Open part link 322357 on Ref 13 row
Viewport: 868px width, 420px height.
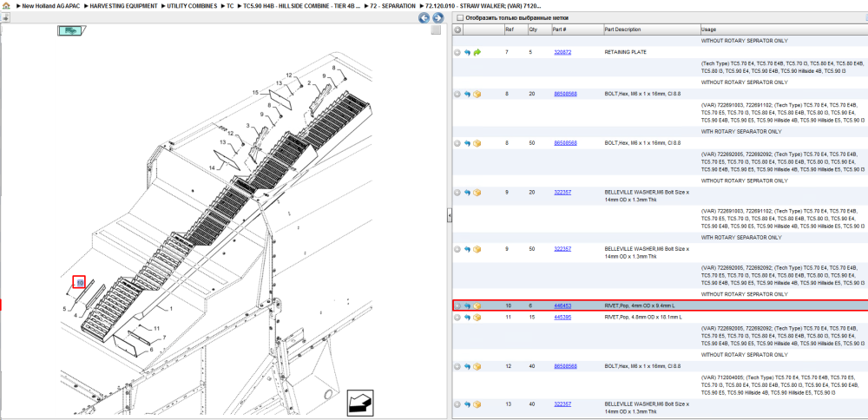pyautogui.click(x=562, y=404)
